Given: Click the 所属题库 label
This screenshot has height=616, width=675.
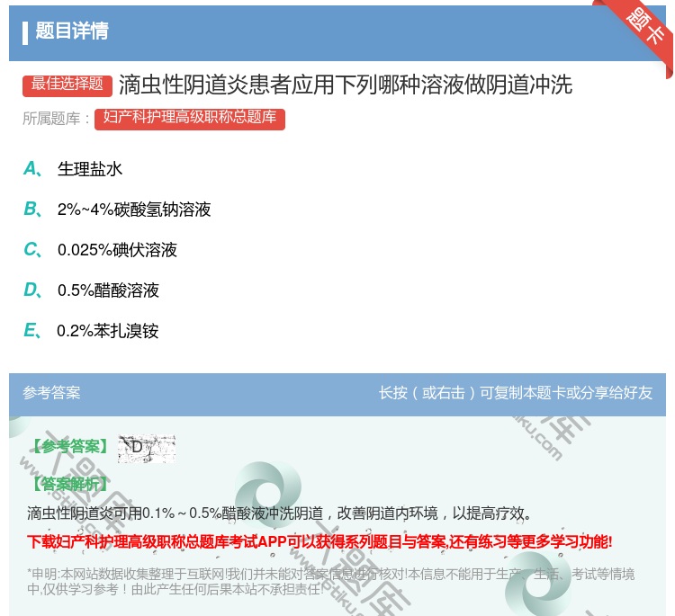Looking at the screenshot, I should 56,119.
